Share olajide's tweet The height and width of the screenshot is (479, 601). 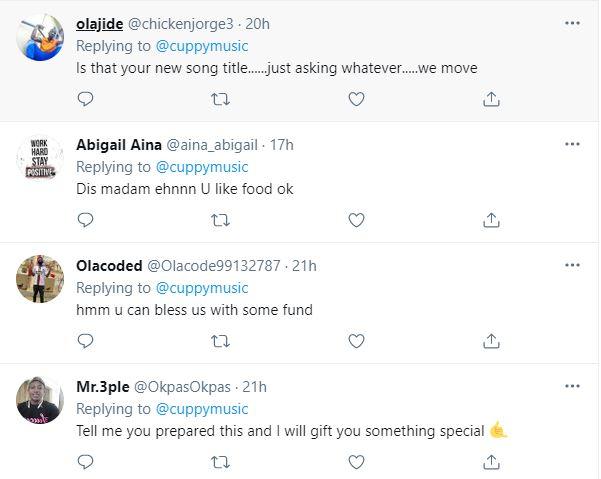pos(491,99)
